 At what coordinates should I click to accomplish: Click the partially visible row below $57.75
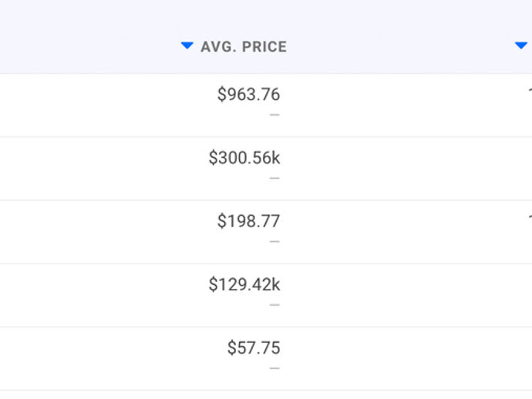266,395
